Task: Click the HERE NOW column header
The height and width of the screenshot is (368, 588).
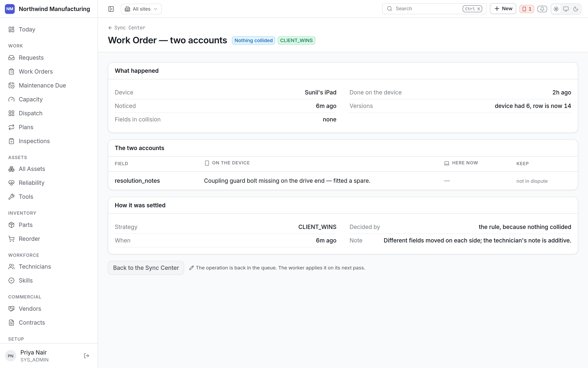Action: 461,163
